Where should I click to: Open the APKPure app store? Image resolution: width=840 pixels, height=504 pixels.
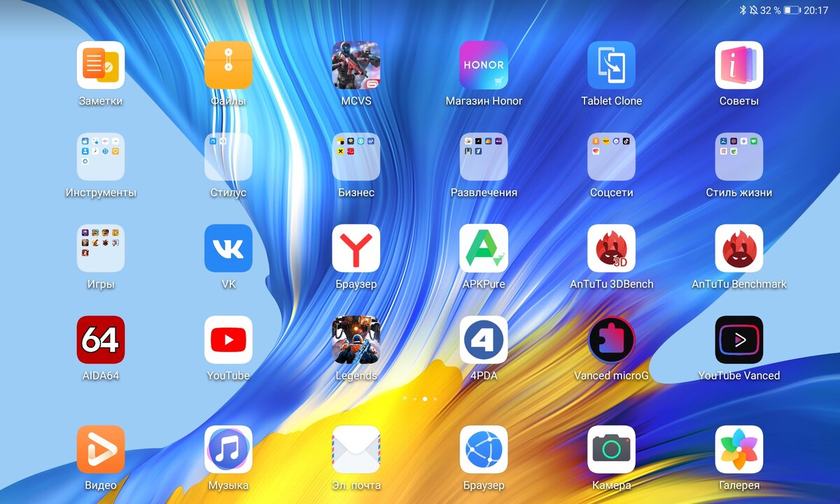484,248
